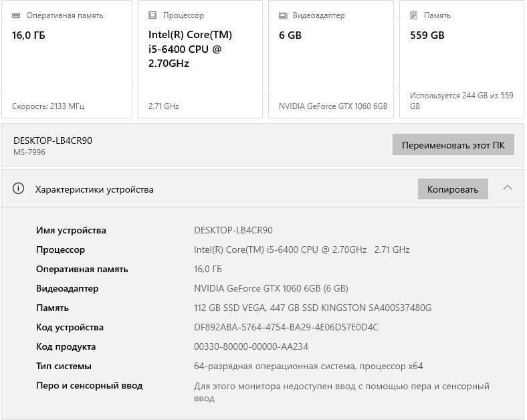Screen dimensions: 527x420
Task: Click the 64-разрядная операционная система value
Action: [x=308, y=366]
